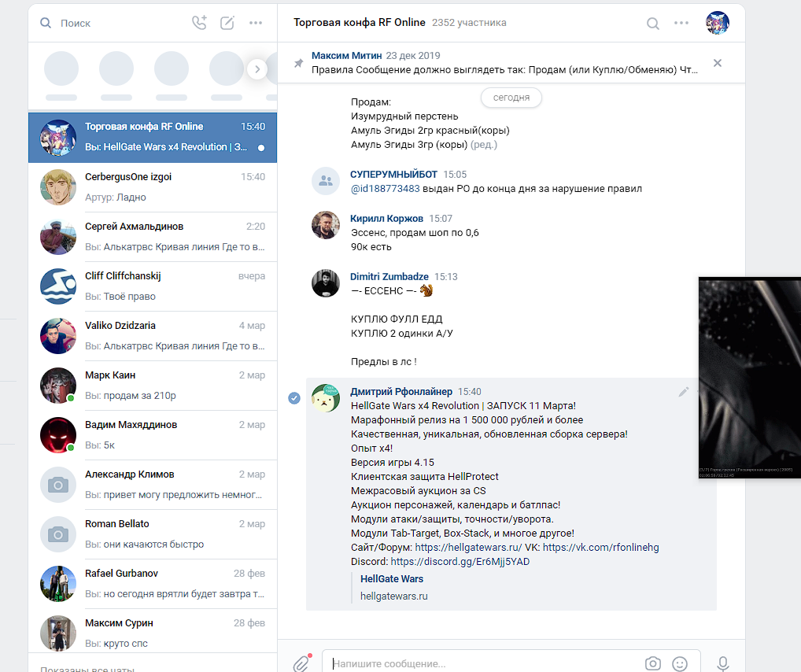The height and width of the screenshot is (672, 801).
Task: Open Дмитрий Рфонлайнер's profile link
Action: coord(401,391)
